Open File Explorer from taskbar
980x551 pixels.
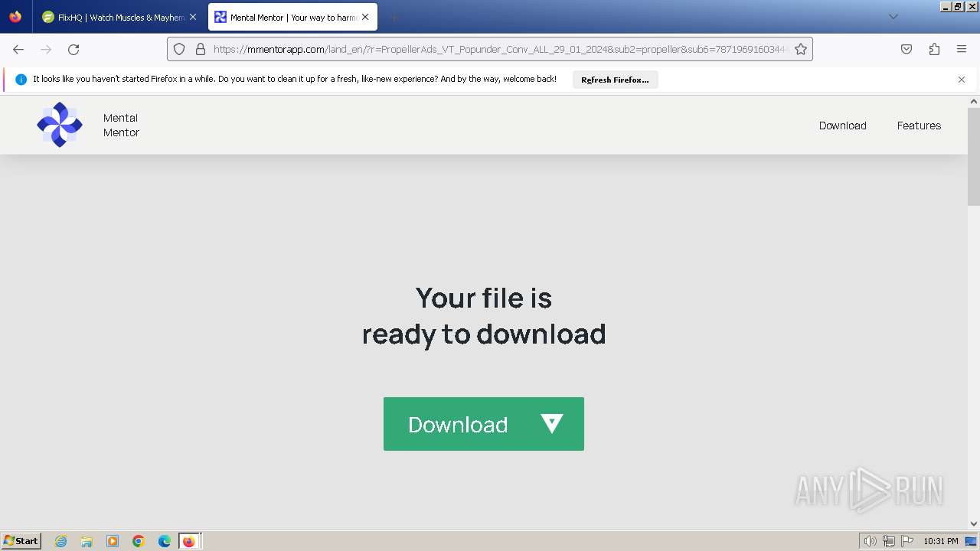[x=87, y=541]
